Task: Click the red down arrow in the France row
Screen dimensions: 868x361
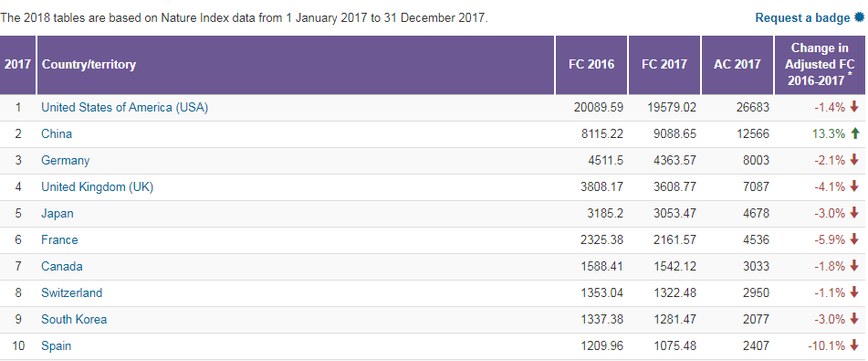Action: 854,239
